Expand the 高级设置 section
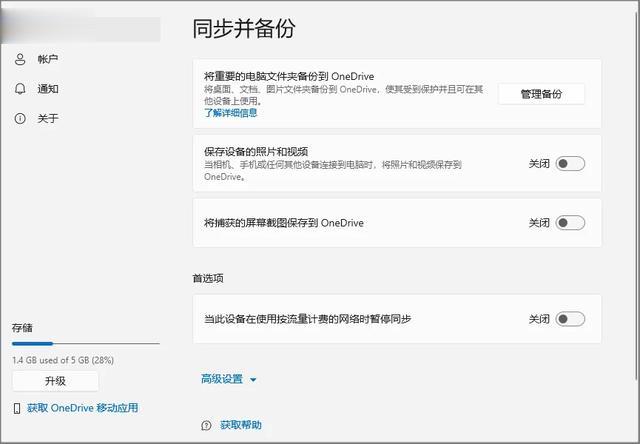640x444 pixels. click(222, 379)
